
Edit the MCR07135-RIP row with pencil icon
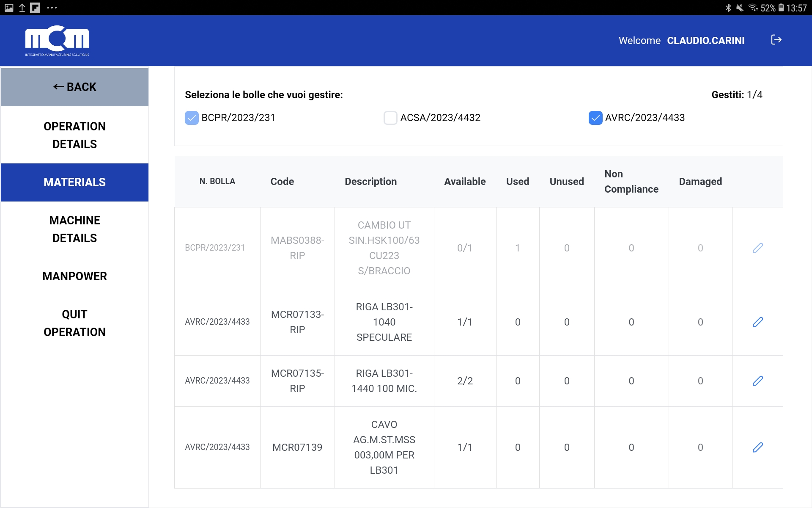[x=757, y=381]
